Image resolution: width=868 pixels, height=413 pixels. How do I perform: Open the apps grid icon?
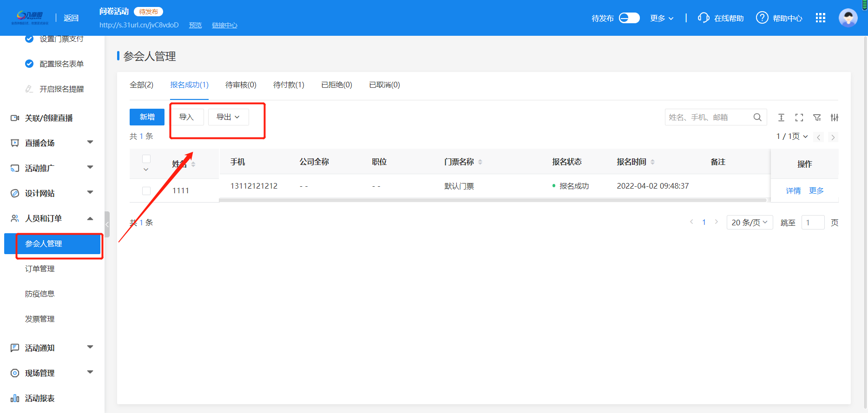pos(820,18)
